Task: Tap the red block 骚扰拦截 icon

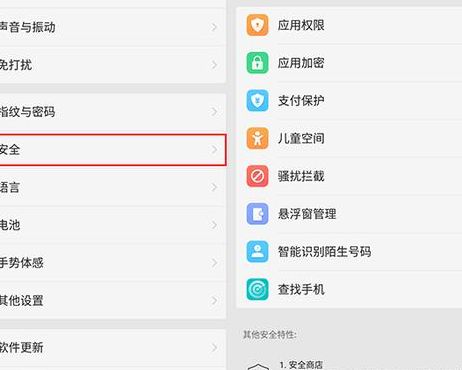Action: click(x=257, y=176)
